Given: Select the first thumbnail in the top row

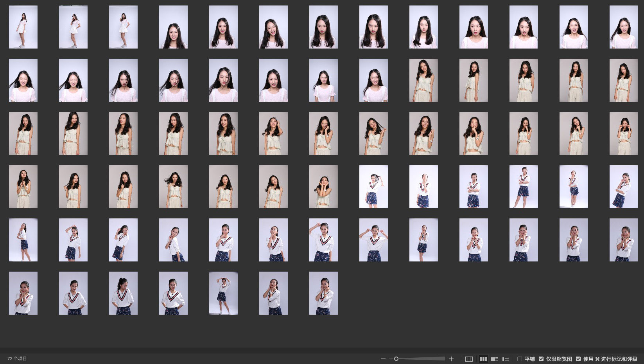Looking at the screenshot, I should (23, 27).
